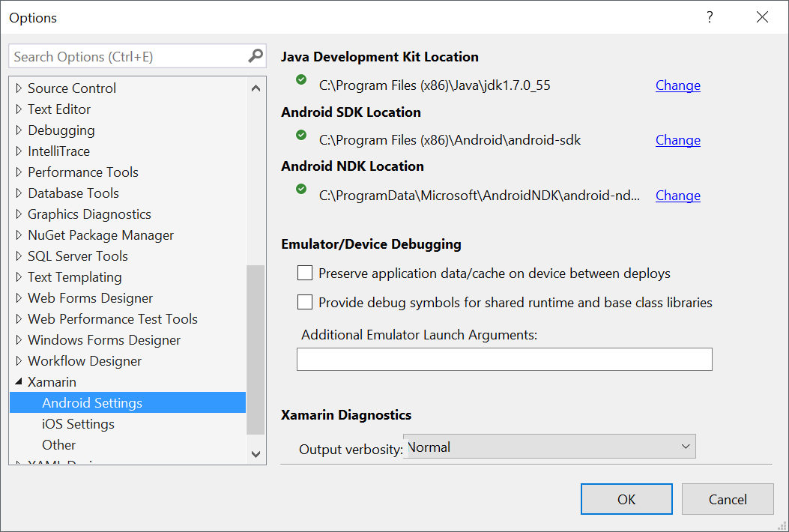Select Web Forms Designer category

click(90, 298)
